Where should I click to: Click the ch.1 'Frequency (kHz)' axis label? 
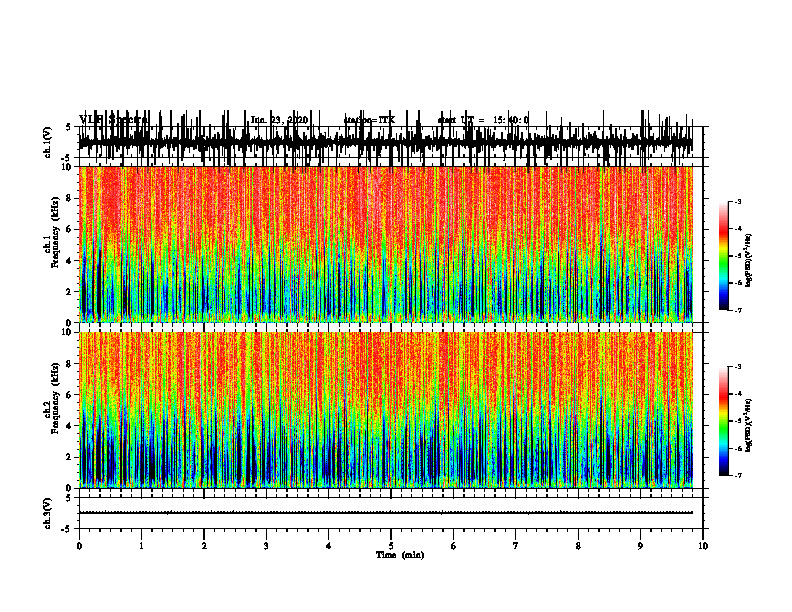pyautogui.click(x=55, y=232)
